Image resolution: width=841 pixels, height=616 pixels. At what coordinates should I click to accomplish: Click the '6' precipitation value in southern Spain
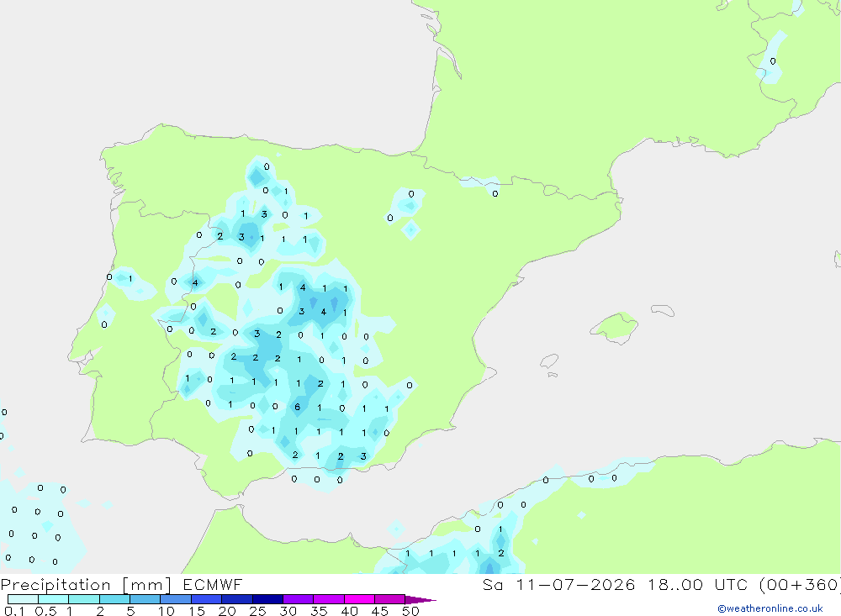tap(297, 407)
